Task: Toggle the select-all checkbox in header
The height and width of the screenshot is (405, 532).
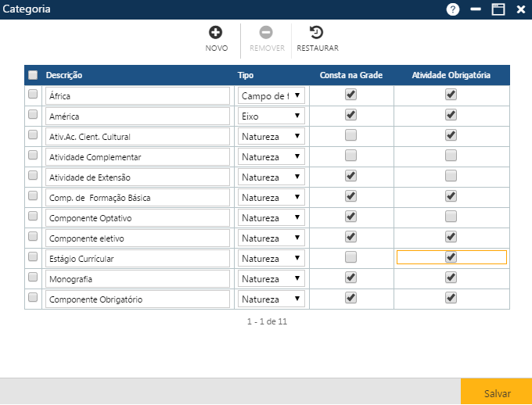Action: pyautogui.click(x=33, y=75)
